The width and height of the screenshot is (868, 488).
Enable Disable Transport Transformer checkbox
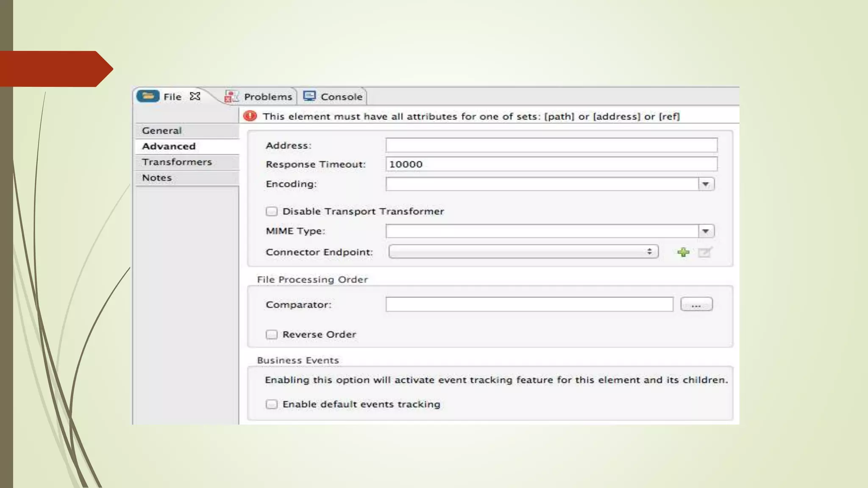272,211
